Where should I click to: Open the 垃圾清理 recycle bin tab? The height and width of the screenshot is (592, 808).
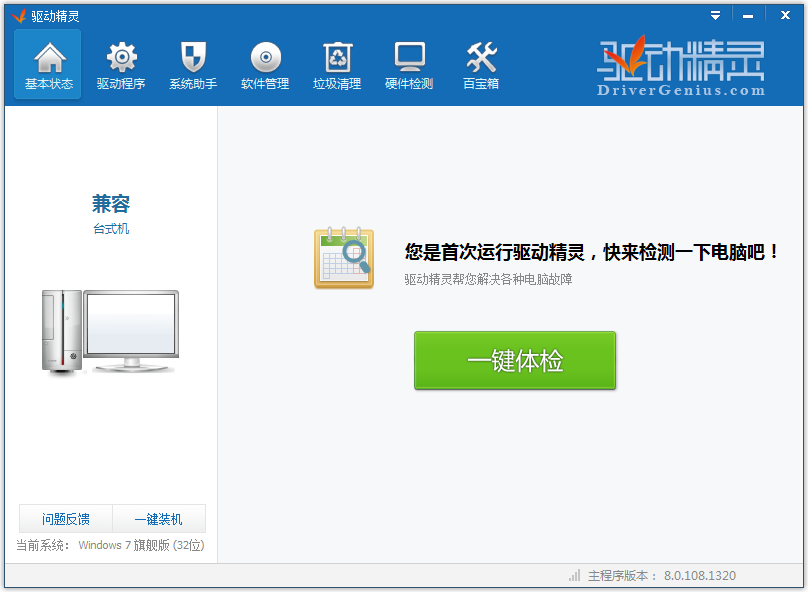pos(337,64)
